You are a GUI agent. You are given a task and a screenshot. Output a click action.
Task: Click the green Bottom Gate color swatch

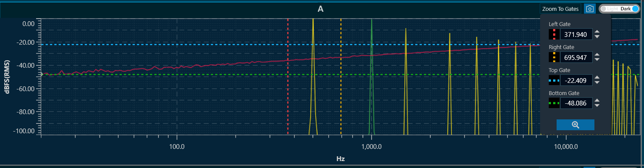coord(554,103)
